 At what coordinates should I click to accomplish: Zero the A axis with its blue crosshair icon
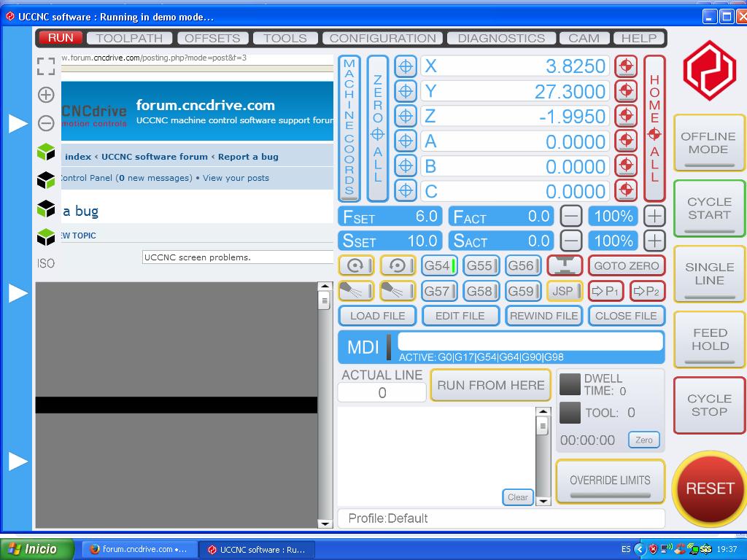(406, 141)
